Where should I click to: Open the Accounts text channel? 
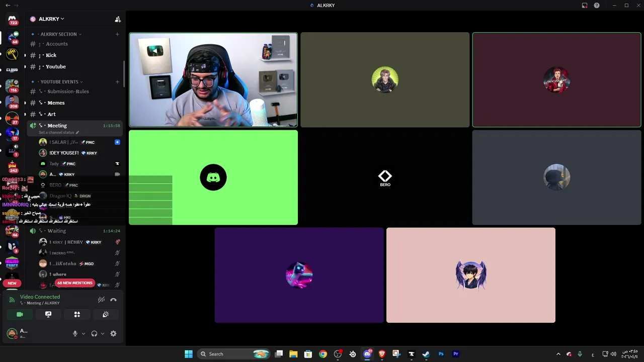[x=75, y=44]
